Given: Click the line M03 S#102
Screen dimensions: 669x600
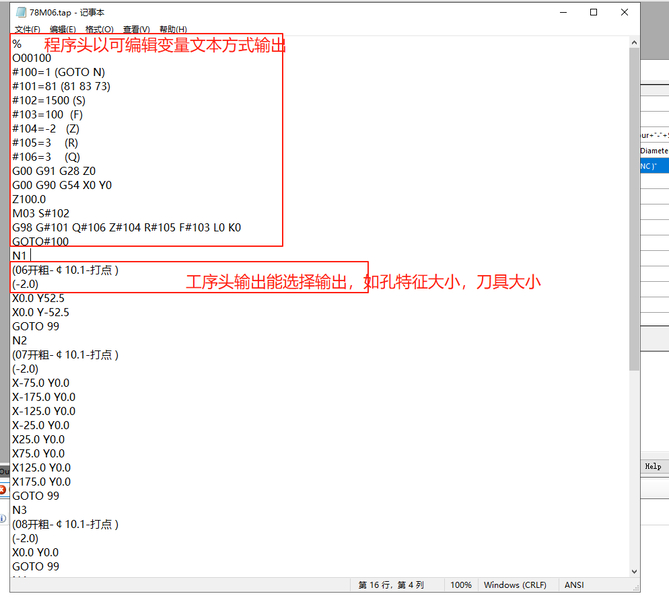Looking at the screenshot, I should (x=41, y=213).
